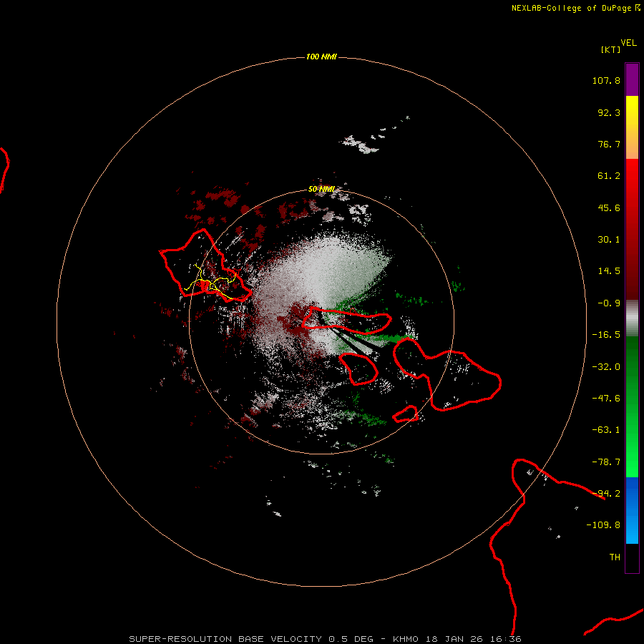Click the 100 NMI range ring label
Viewport: 644px width, 644px height.
click(321, 57)
